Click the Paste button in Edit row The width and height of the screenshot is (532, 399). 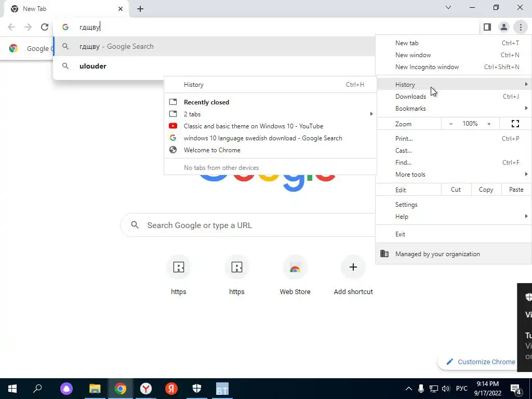tap(516, 190)
